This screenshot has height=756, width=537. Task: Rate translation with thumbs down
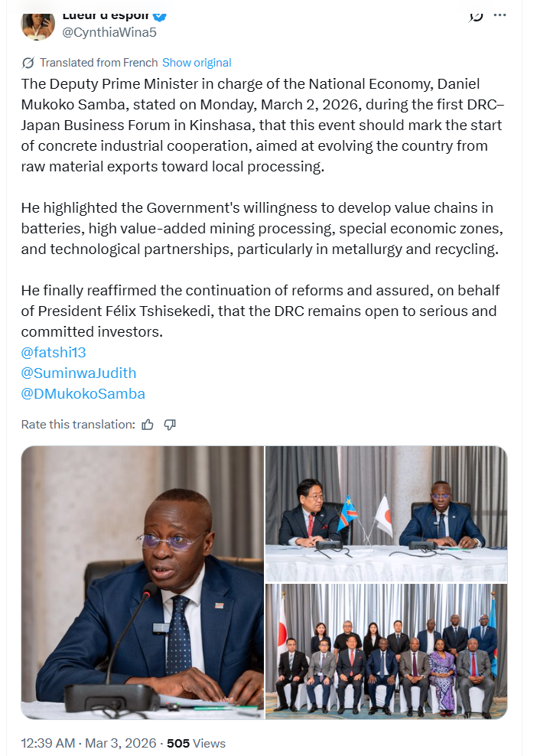click(170, 424)
